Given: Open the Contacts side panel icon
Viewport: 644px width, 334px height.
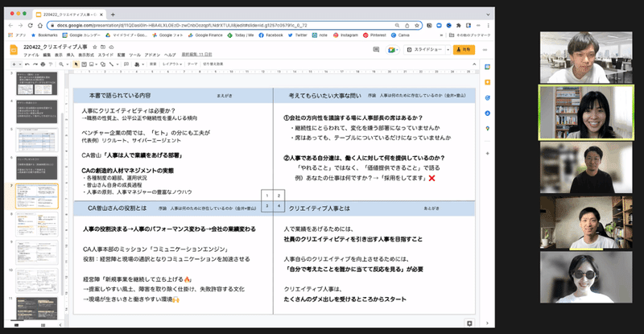Looking at the screenshot, I should tap(487, 113).
